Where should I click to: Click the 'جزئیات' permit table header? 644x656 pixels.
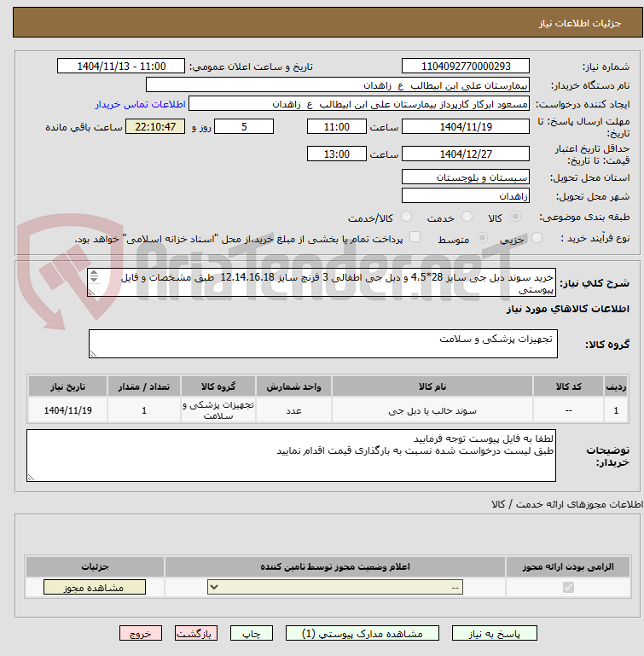(x=95, y=566)
